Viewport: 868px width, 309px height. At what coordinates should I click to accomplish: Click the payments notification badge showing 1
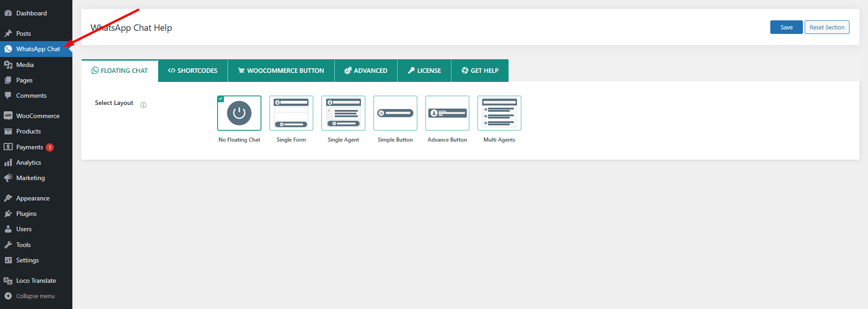[50, 147]
